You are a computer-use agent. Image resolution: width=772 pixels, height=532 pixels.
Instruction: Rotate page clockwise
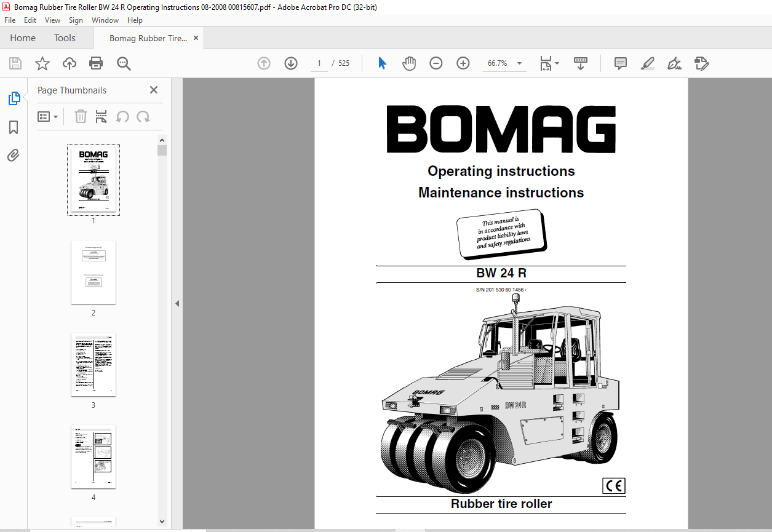pos(143,116)
